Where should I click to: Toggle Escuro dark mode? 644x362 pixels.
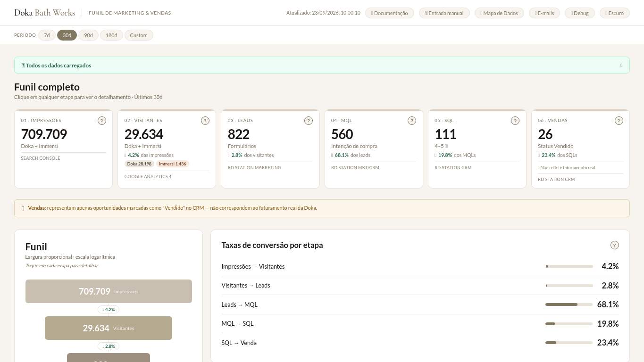point(614,13)
